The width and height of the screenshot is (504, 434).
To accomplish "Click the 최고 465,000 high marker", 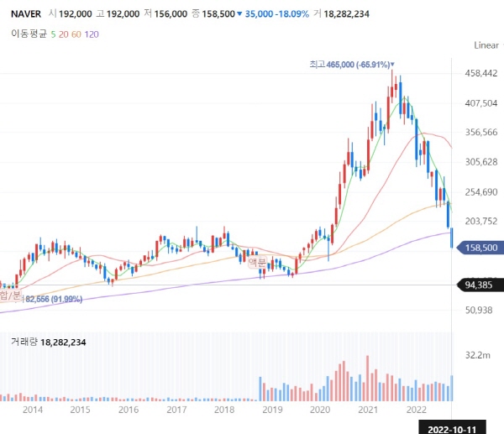I will pos(352,65).
